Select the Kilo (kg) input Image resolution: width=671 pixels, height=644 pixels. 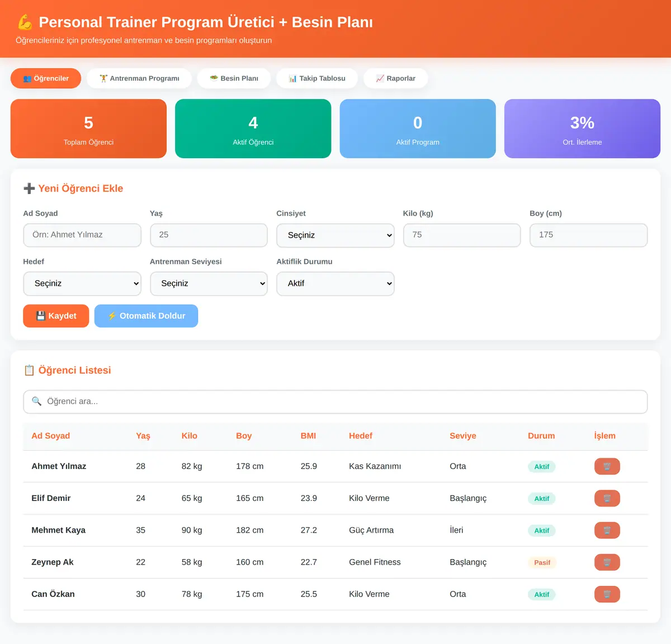[462, 235]
